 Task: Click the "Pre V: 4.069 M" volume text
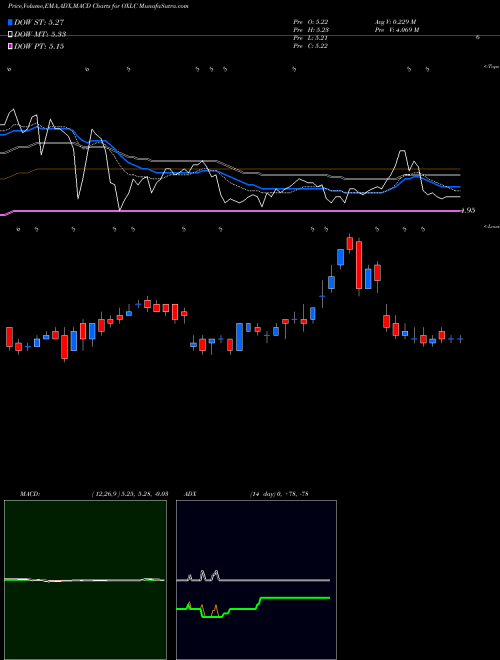pos(396,30)
